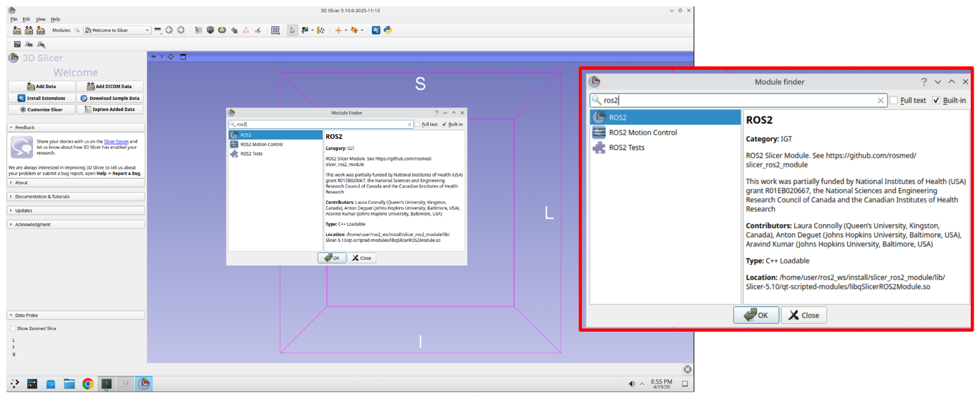Go forward to the next module
This screenshot has height=398, width=980.
(181, 30)
